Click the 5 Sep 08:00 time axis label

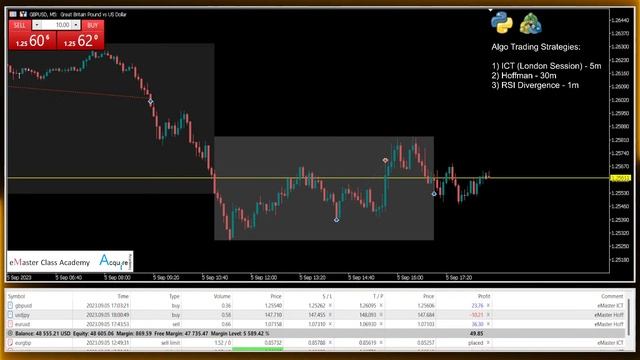click(x=117, y=277)
